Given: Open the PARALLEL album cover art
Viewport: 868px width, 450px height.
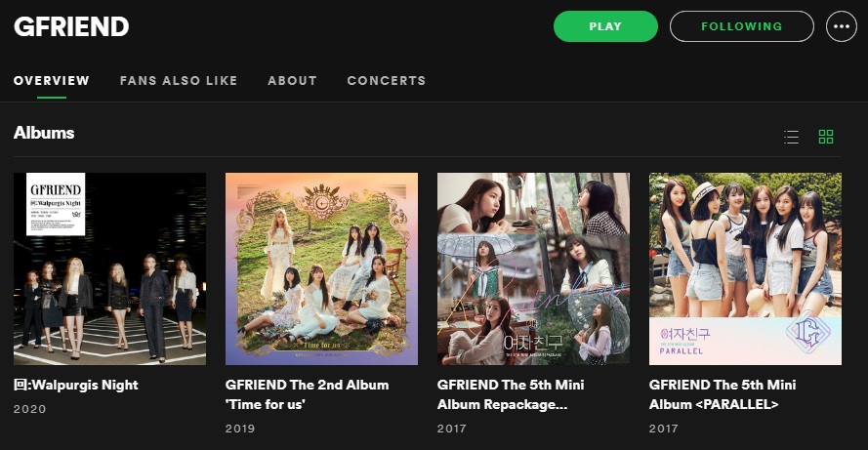Looking at the screenshot, I should (745, 269).
